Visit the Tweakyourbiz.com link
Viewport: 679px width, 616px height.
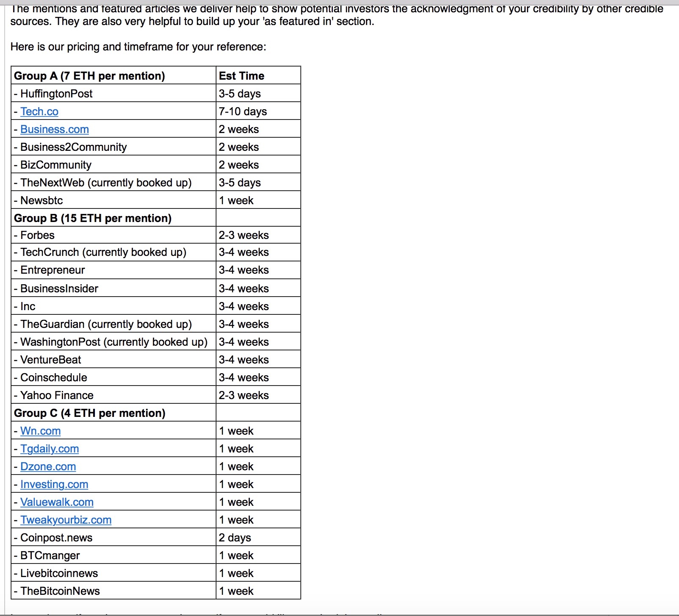coord(66,520)
